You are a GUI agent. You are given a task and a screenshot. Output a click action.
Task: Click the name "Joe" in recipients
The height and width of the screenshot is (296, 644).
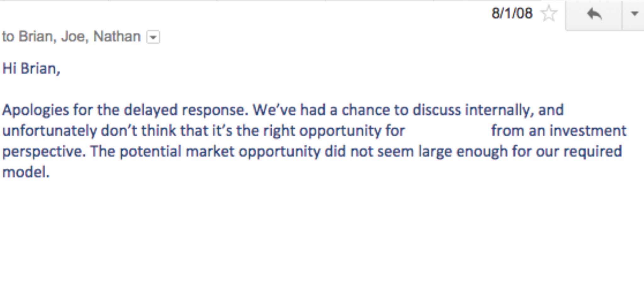73,36
